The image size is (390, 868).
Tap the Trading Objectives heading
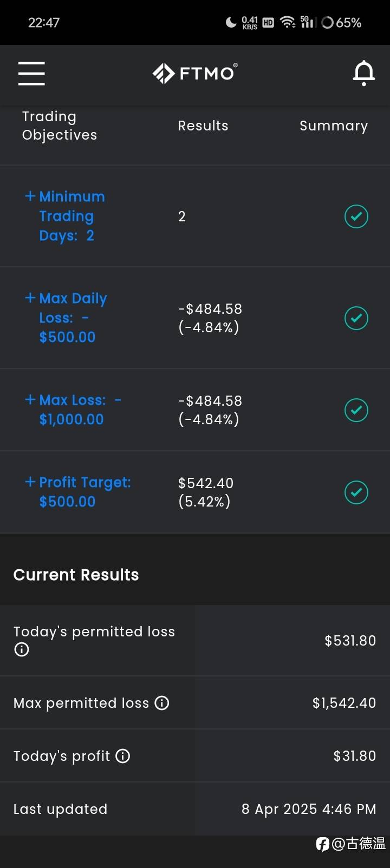[60, 126]
